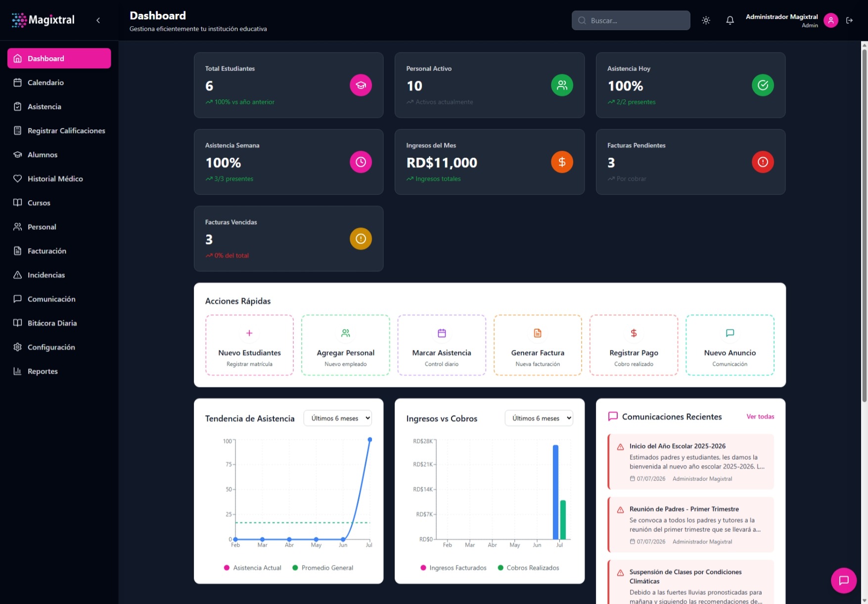
Task: Click Generar Factura quick action
Action: click(x=538, y=345)
